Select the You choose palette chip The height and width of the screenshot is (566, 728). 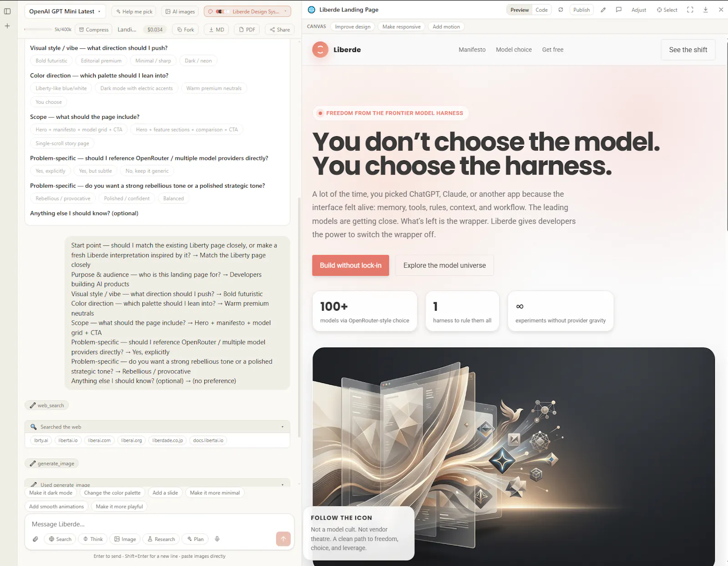click(49, 102)
